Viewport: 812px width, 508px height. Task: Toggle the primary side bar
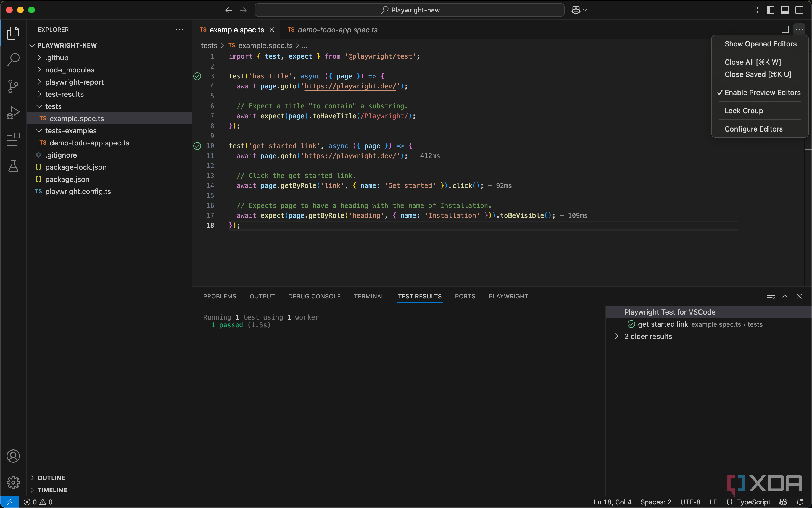[x=770, y=10]
